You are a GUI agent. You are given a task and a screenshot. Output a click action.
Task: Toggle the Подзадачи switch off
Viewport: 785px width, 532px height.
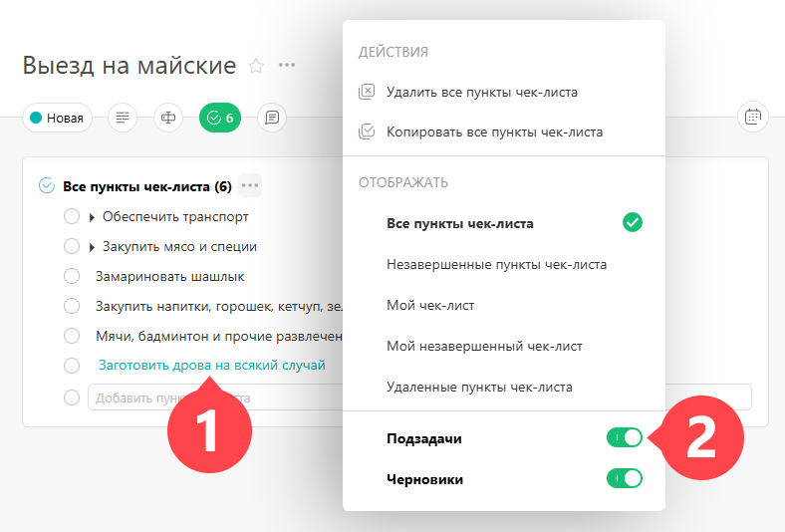click(x=625, y=437)
